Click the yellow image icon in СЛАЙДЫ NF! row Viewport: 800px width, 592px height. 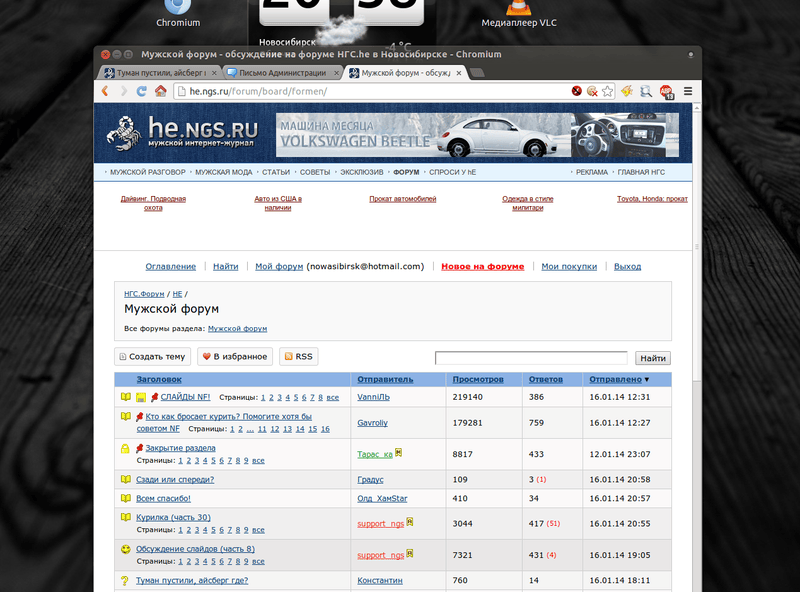[x=141, y=397]
